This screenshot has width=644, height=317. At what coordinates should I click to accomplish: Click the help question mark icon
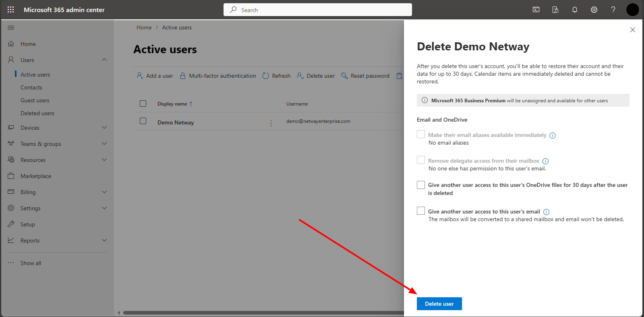[x=613, y=10]
